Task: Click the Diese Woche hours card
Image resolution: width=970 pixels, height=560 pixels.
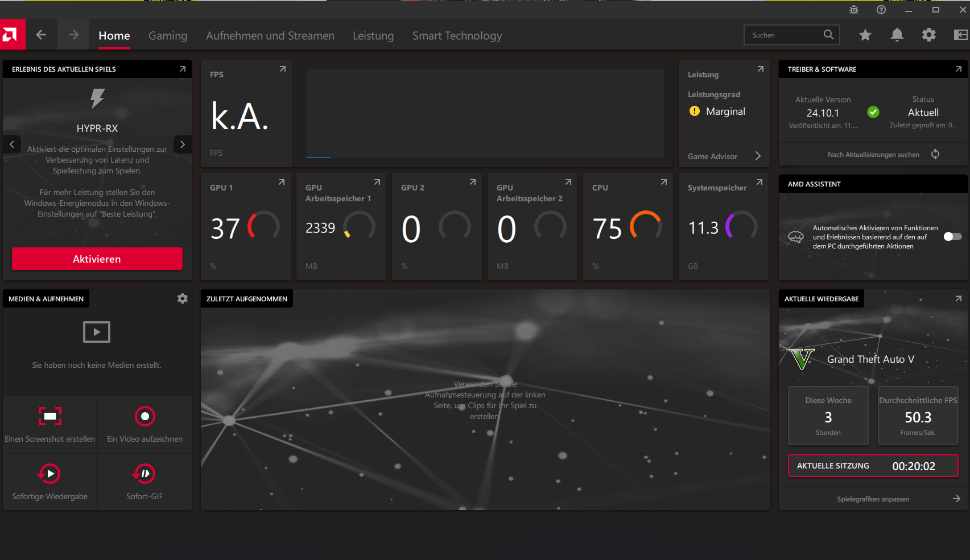Action: pyautogui.click(x=828, y=416)
